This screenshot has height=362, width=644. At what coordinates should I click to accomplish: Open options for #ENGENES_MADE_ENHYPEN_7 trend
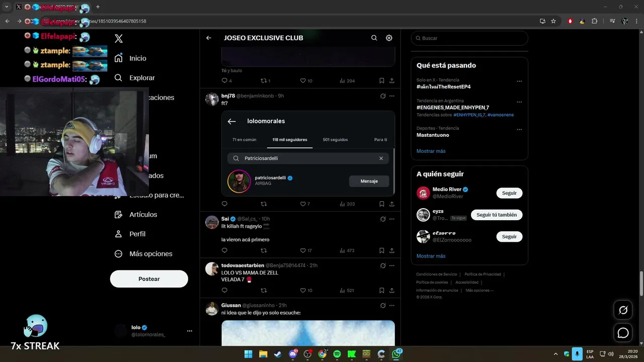pyautogui.click(x=519, y=102)
